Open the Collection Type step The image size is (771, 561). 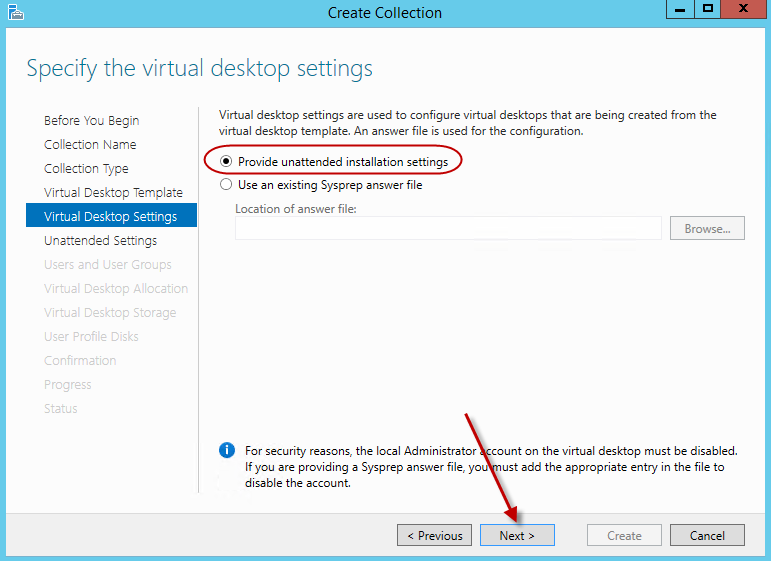click(x=86, y=169)
